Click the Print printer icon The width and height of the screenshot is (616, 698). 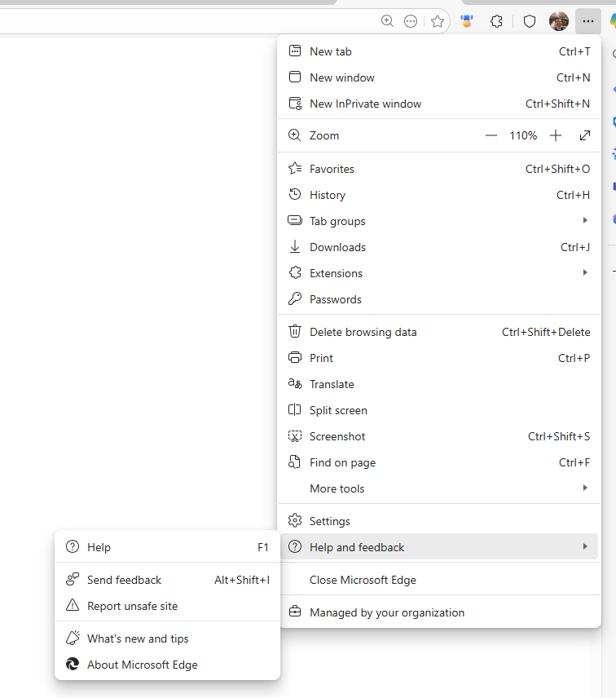pyautogui.click(x=295, y=357)
